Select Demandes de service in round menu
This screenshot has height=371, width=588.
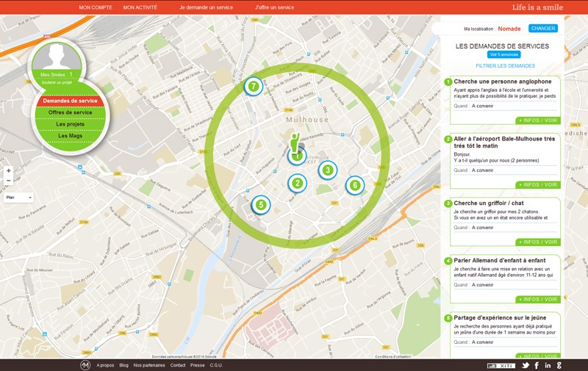[70, 101]
